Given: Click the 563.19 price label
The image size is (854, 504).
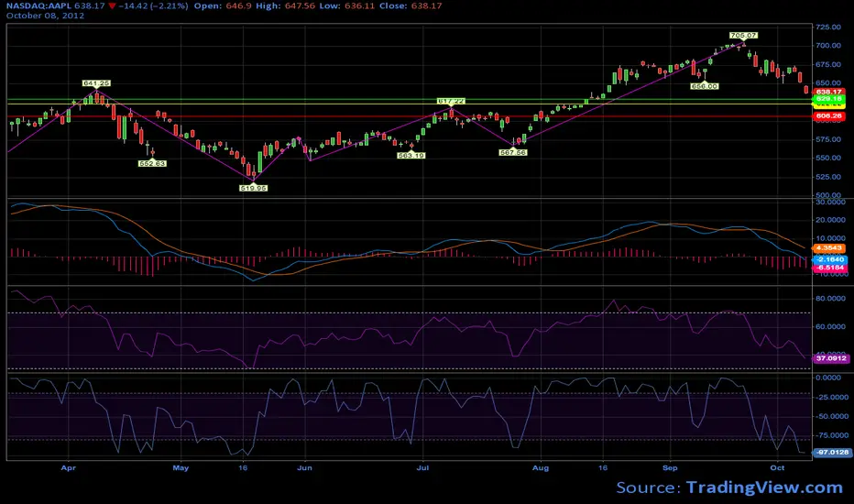Looking at the screenshot, I should [411, 156].
